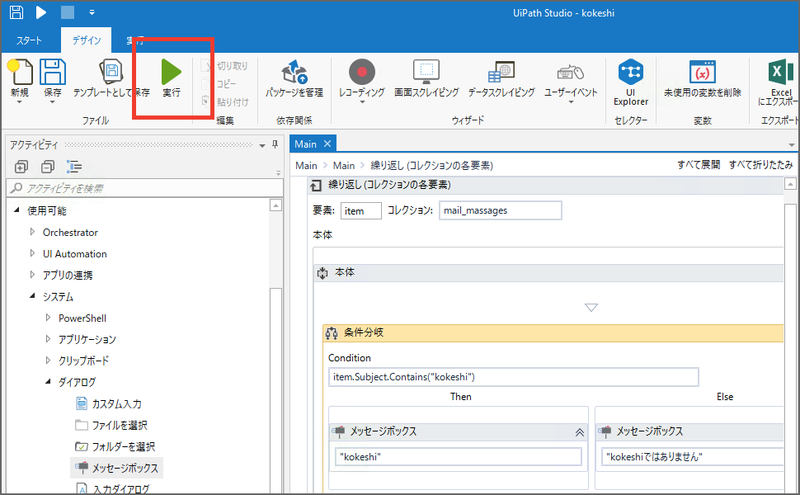Click テンプレートとして保存 icon
This screenshot has width=800, height=495.
(111, 71)
